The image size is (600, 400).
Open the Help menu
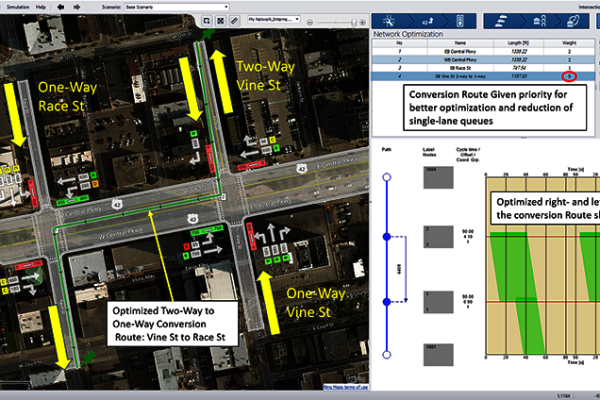point(41,7)
